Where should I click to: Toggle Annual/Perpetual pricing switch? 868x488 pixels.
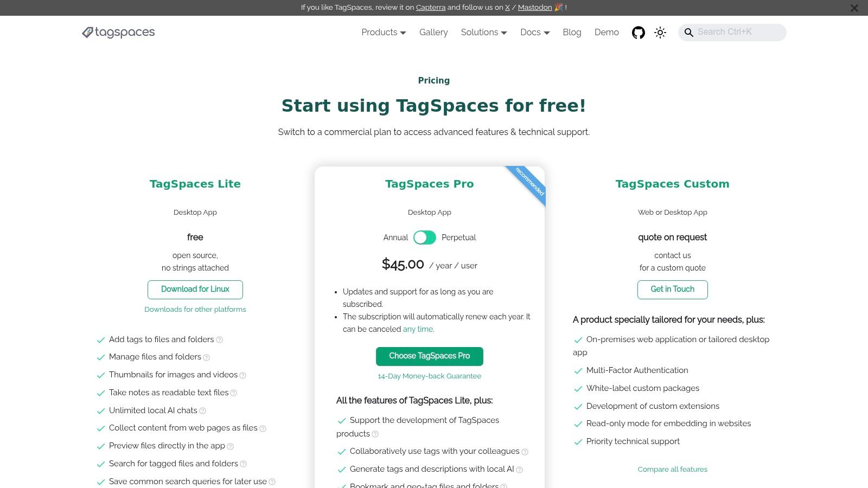click(x=424, y=237)
